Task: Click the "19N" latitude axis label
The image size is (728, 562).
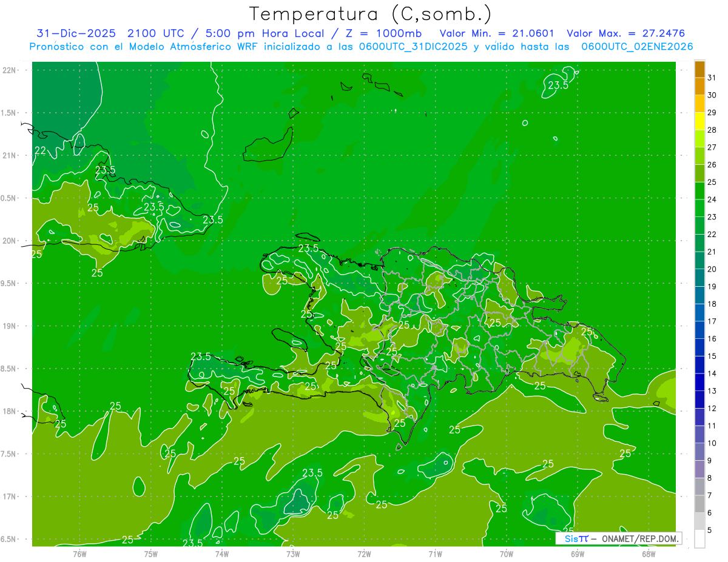Action: (10, 326)
